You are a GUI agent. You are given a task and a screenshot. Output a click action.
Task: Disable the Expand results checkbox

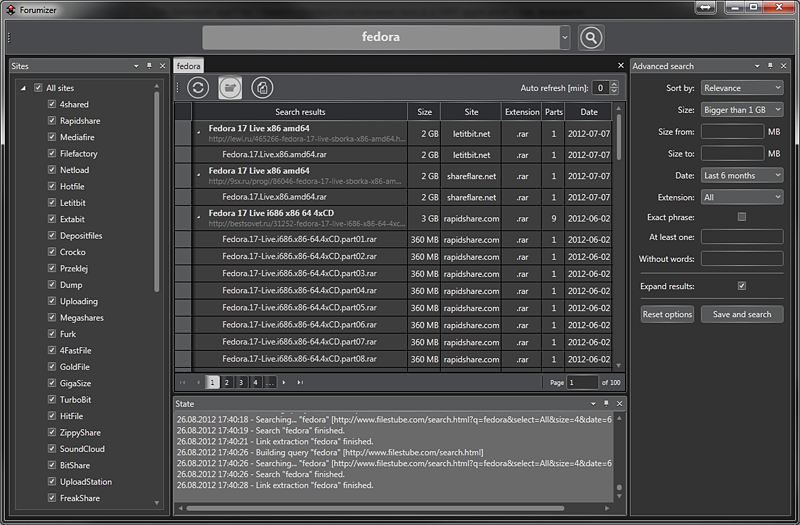742,286
